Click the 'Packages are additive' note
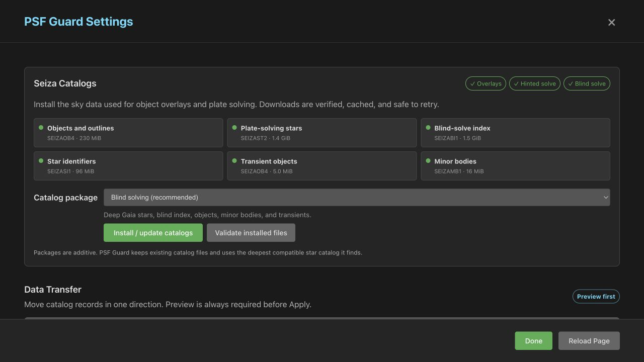The image size is (644, 362). tap(198, 252)
